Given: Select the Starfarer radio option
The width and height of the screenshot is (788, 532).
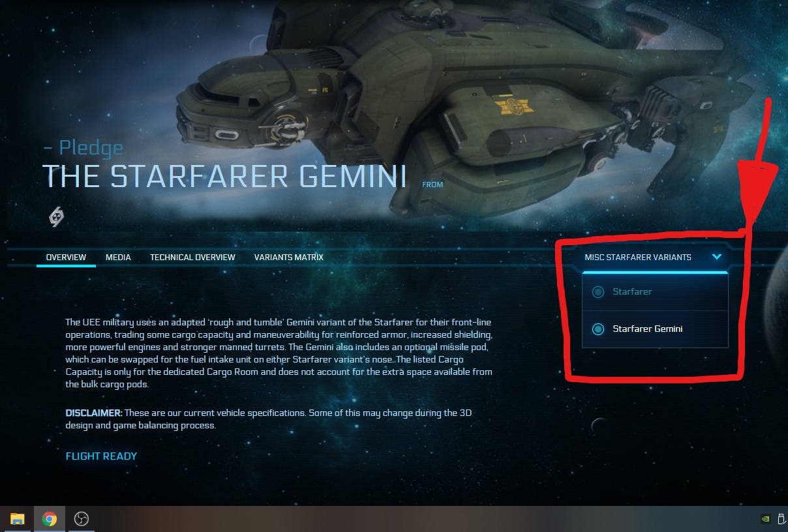Looking at the screenshot, I should 598,291.
